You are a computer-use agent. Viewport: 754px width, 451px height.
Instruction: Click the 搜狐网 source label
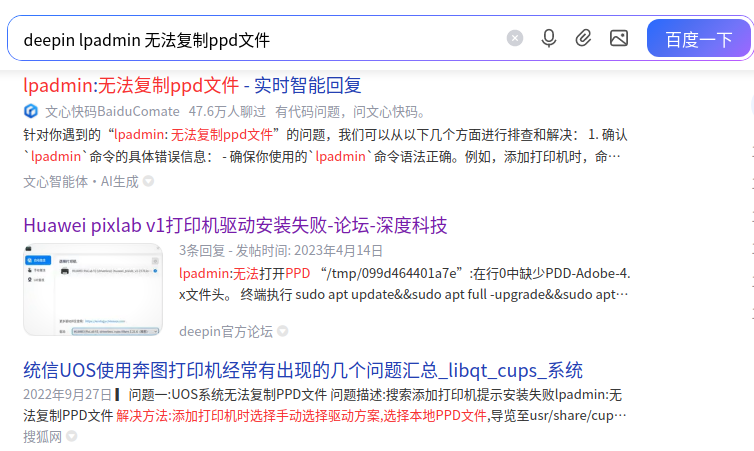click(42, 436)
